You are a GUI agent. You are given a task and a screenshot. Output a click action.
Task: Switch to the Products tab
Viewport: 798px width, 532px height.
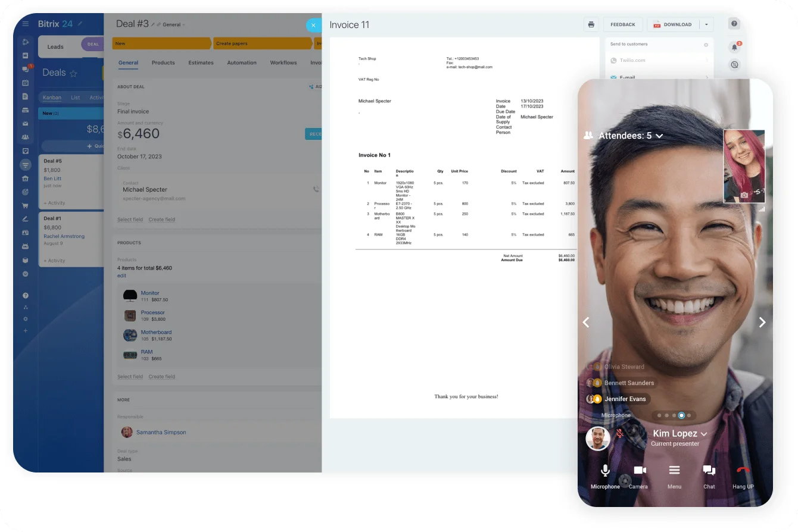163,62
